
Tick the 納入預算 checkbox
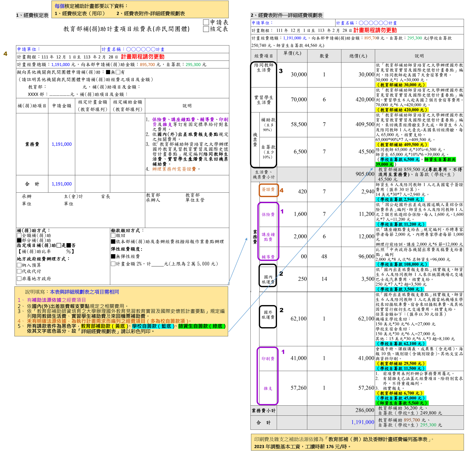pyautogui.click(x=19, y=265)
